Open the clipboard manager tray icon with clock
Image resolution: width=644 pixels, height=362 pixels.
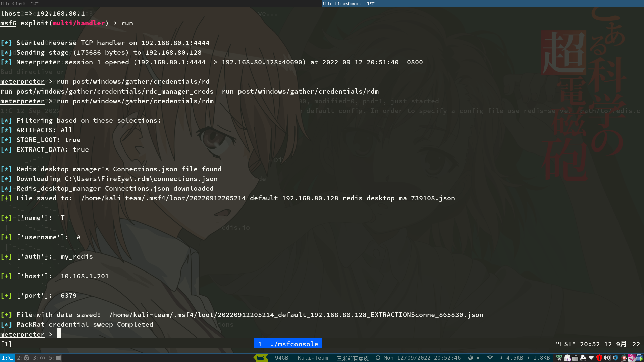coord(567,358)
